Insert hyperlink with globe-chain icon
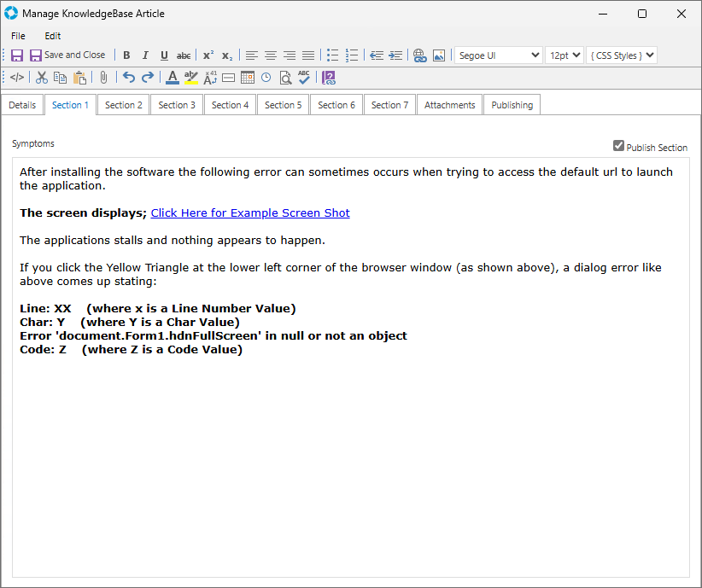The height and width of the screenshot is (588, 702). click(x=419, y=55)
